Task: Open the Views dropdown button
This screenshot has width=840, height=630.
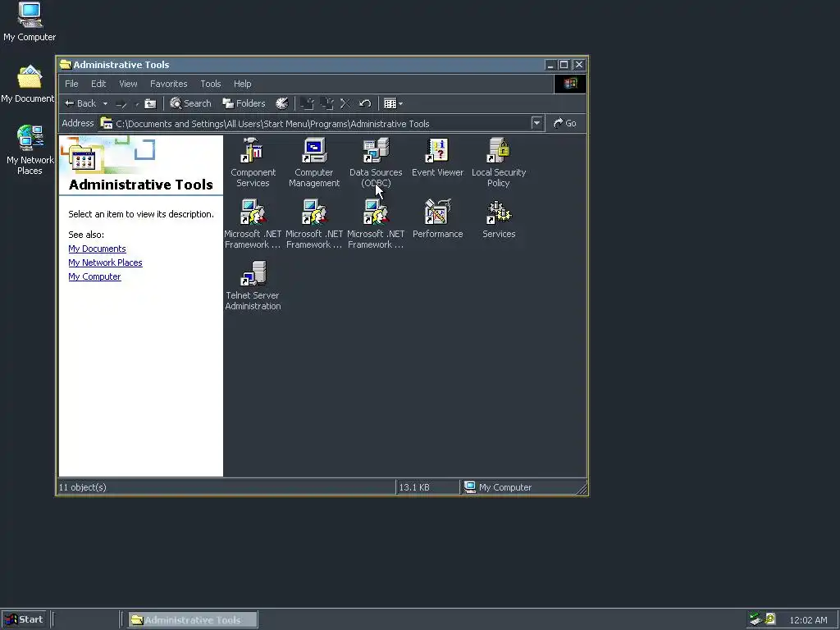Action: coord(393,103)
